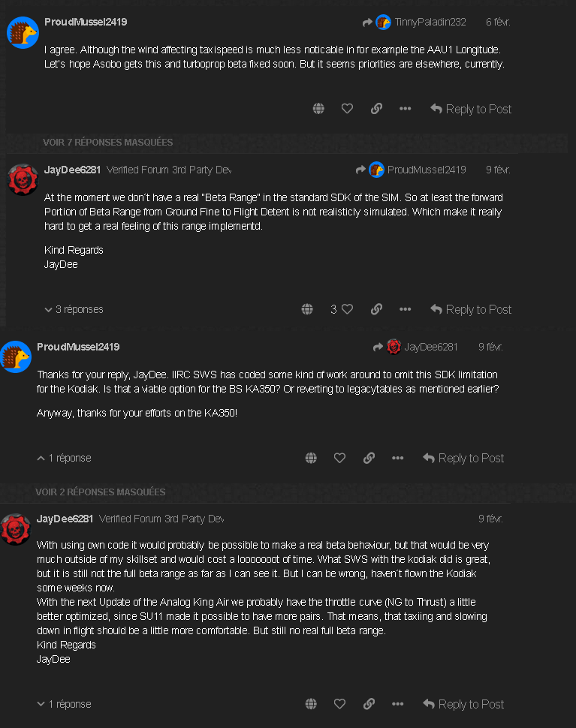Jump to TinnyPaladin232's replied-to post
This screenshot has width=576, height=728.
coord(419,23)
